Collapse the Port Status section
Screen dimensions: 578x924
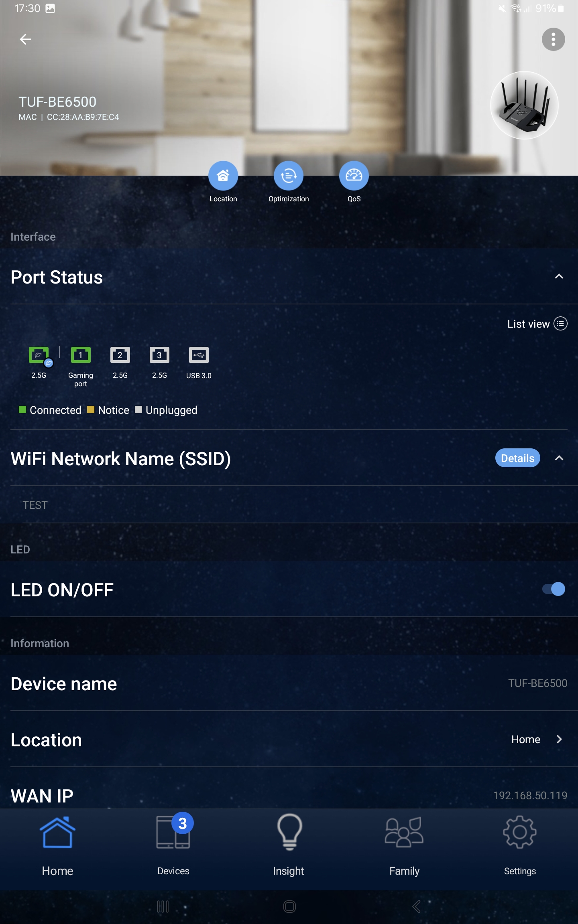tap(559, 277)
